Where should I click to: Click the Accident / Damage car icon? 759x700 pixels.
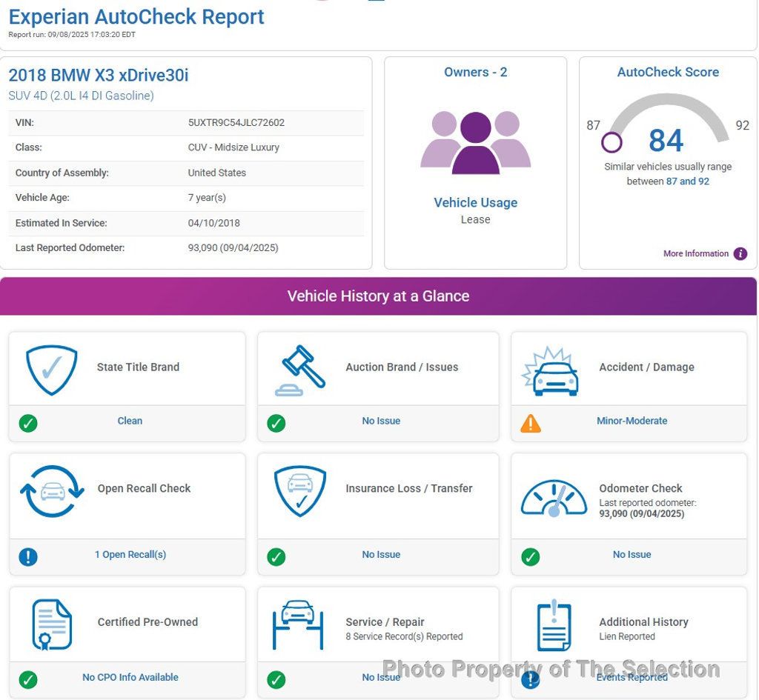(x=551, y=372)
